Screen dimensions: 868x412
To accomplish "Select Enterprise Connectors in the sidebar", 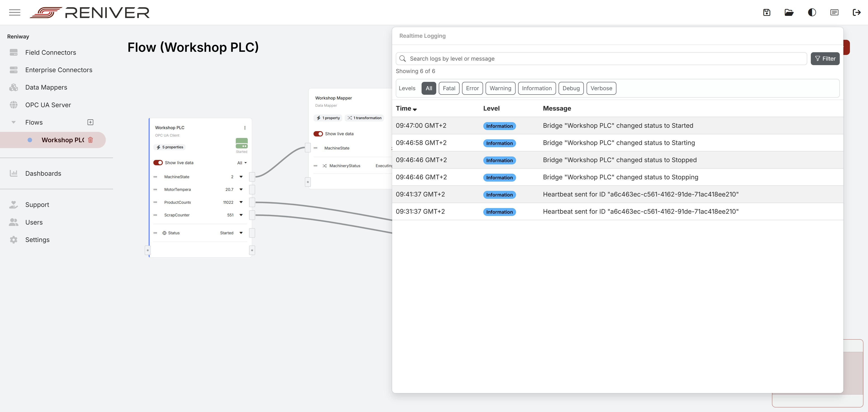I will point(59,70).
